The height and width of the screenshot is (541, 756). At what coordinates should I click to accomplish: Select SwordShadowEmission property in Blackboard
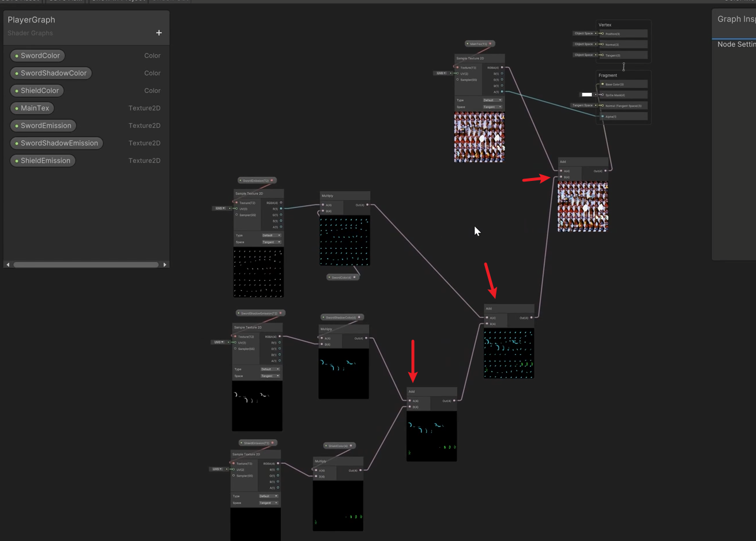(x=57, y=143)
